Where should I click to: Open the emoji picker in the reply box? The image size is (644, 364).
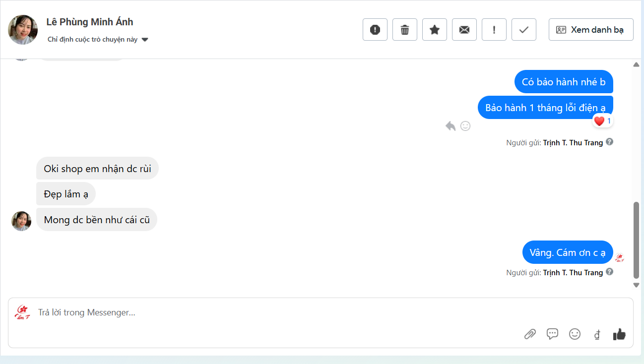click(x=575, y=334)
